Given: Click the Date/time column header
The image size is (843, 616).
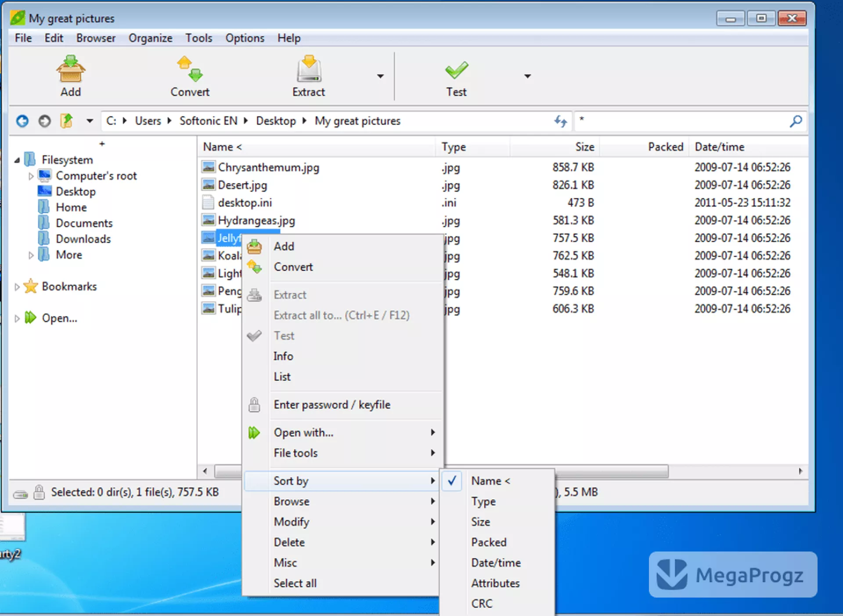Looking at the screenshot, I should [x=748, y=147].
